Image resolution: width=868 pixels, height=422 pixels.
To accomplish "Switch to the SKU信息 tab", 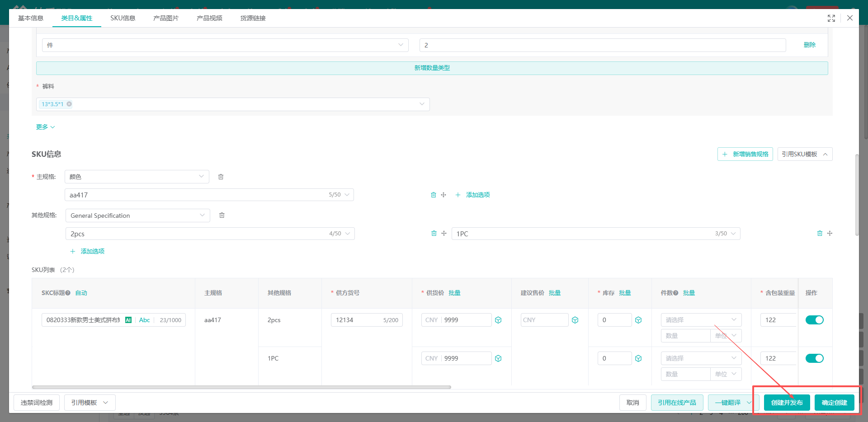I will pos(123,18).
